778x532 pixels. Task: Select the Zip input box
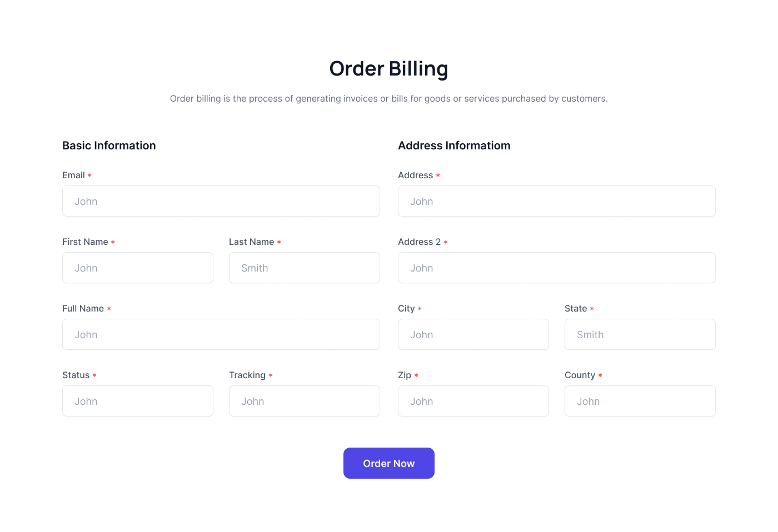point(473,401)
